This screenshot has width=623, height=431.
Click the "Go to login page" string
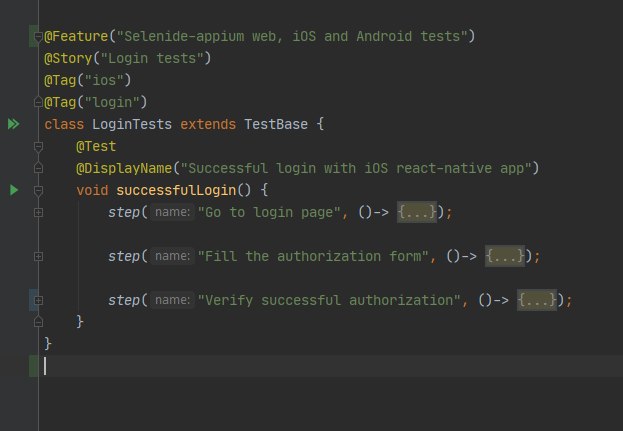pyautogui.click(x=269, y=212)
